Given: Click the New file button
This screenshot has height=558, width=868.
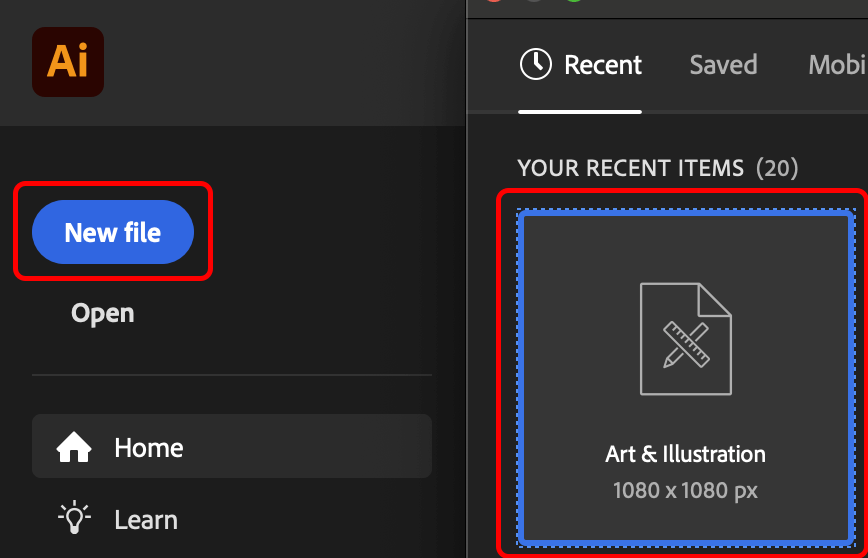Looking at the screenshot, I should click(112, 233).
